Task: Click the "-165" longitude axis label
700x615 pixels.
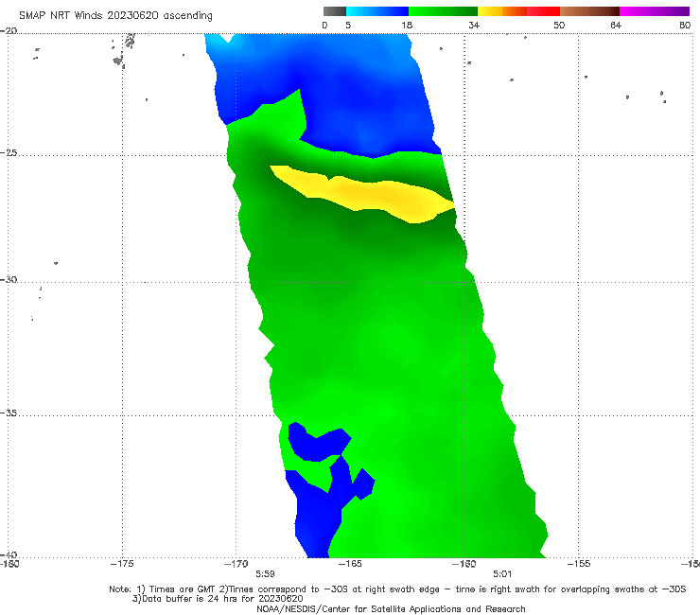Action: pyautogui.click(x=350, y=564)
